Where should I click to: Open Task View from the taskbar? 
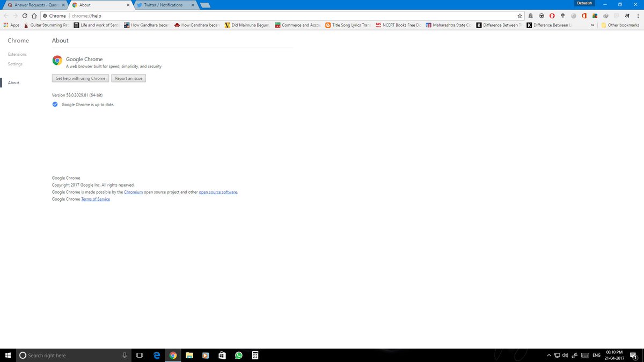pos(140,355)
